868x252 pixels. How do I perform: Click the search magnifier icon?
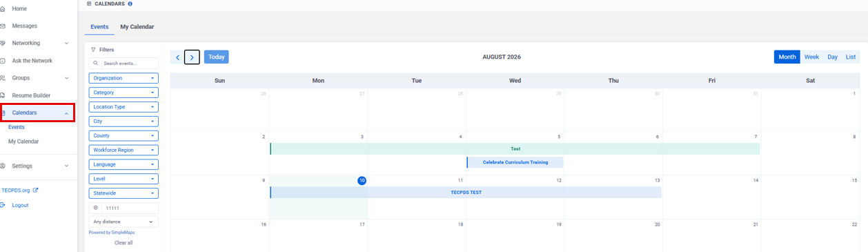click(x=96, y=63)
